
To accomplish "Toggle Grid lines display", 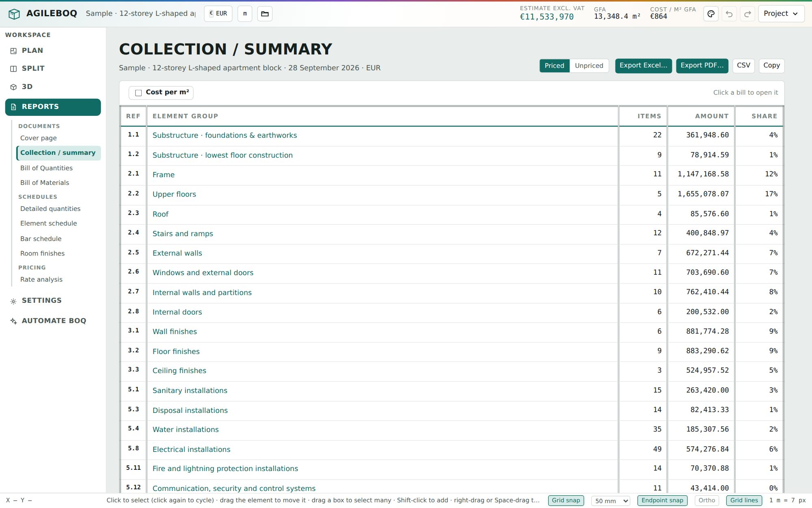I will point(744,500).
